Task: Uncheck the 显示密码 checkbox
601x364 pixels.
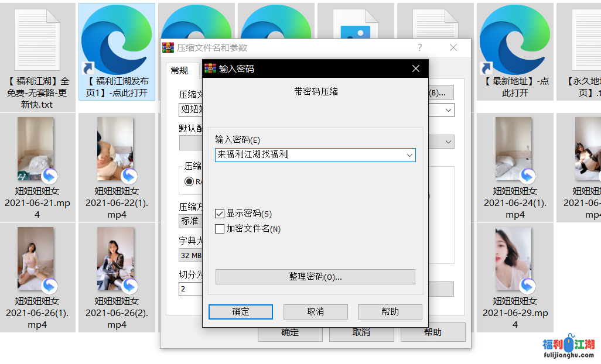Action: coord(220,214)
